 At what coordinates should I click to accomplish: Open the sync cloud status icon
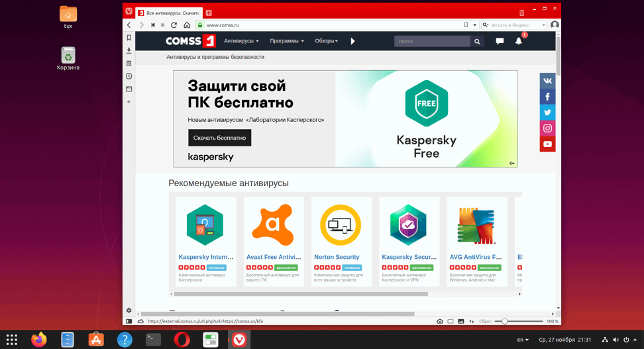point(140,321)
